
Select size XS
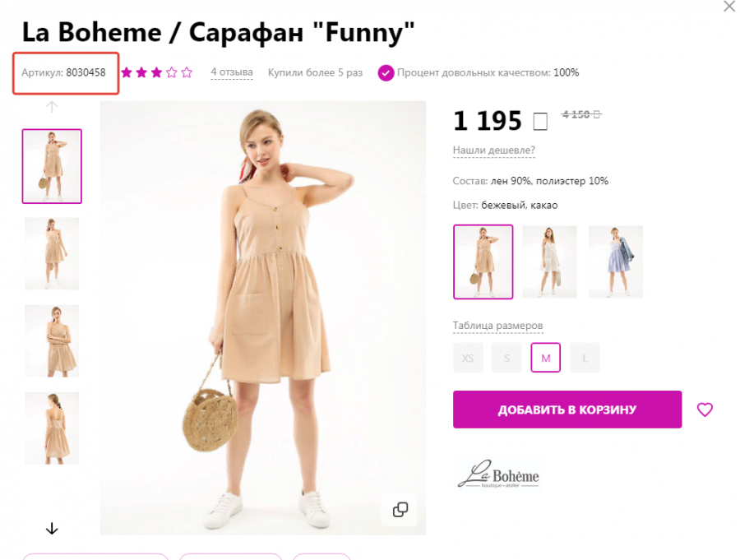click(x=468, y=358)
